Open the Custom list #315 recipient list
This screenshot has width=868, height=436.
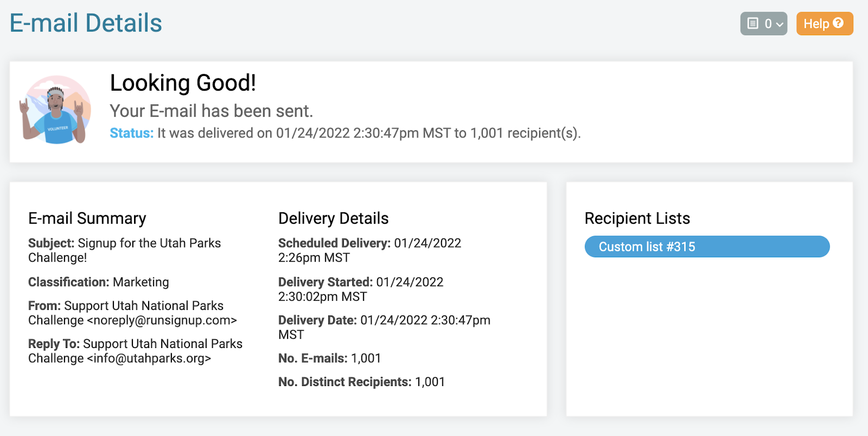706,247
